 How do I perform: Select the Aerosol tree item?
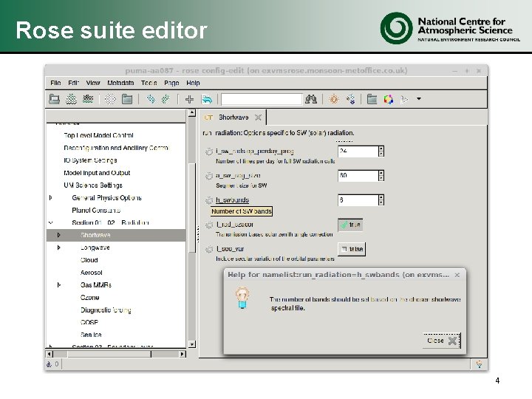click(x=92, y=273)
